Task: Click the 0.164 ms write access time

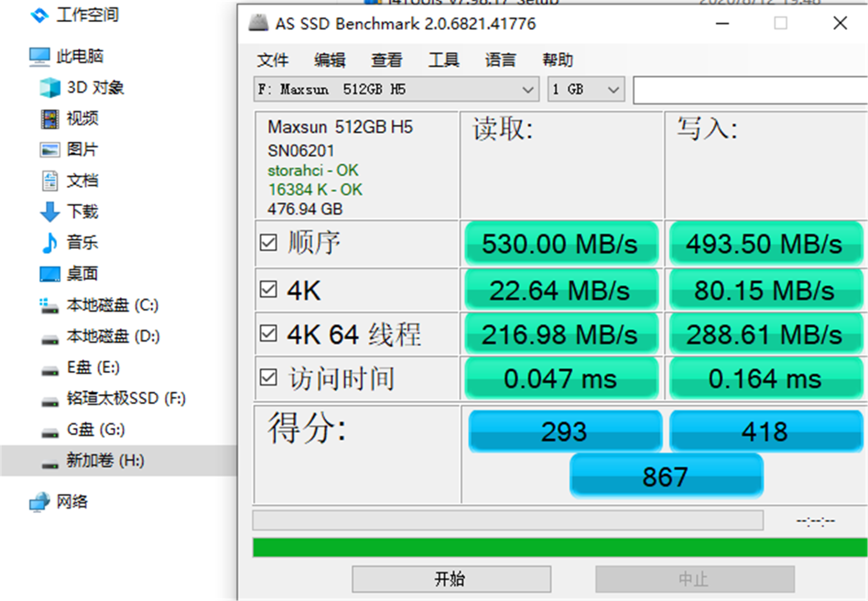Action: [766, 378]
